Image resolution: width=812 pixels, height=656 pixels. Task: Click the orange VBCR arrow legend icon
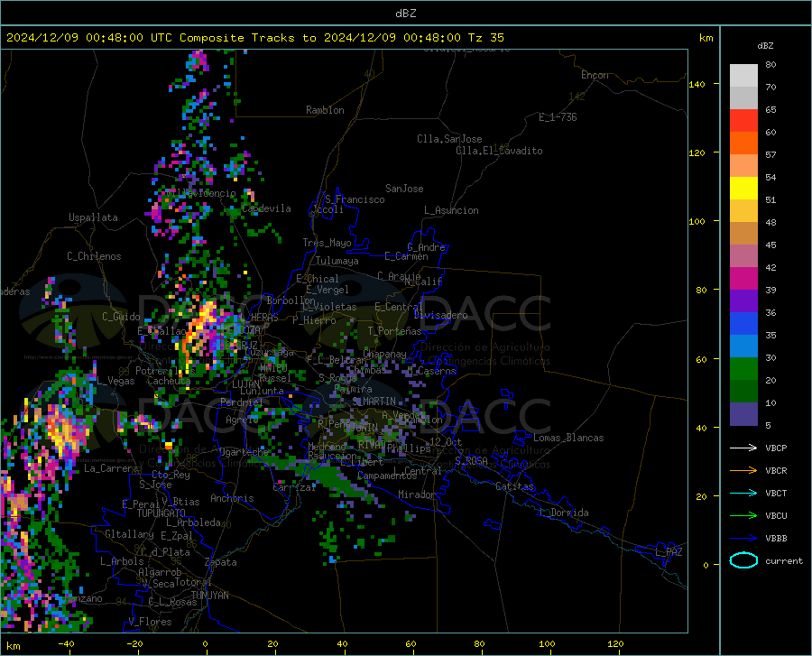click(743, 471)
